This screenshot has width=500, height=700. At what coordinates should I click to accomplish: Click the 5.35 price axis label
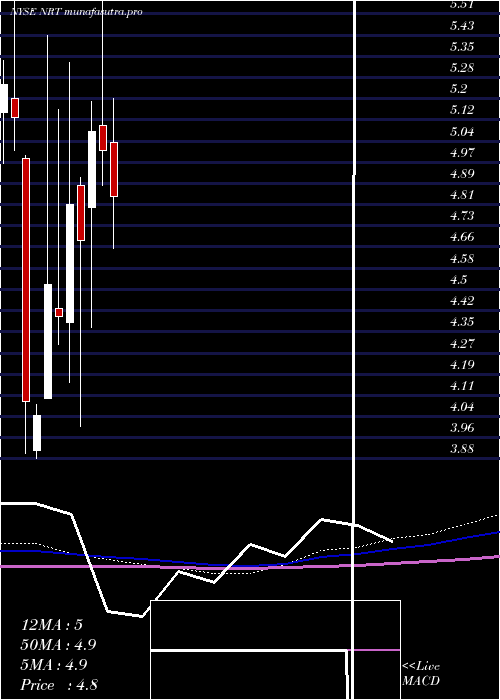[x=462, y=47]
